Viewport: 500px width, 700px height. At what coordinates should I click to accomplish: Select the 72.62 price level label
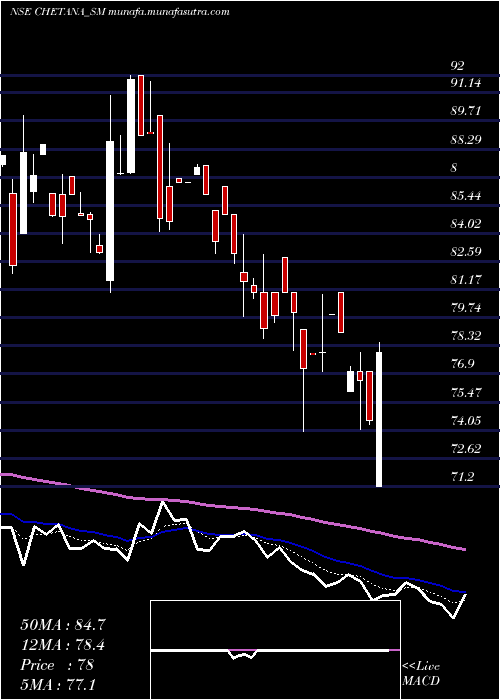tap(466, 449)
